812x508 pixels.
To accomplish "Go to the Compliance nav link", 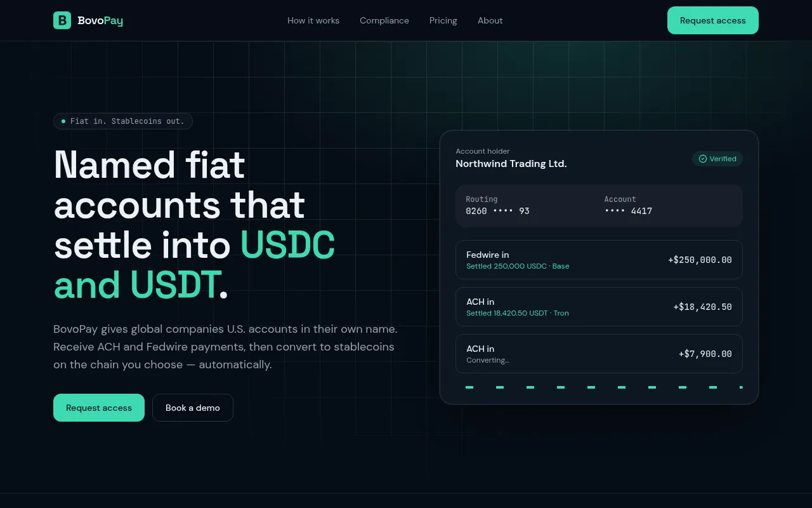I will point(384,20).
